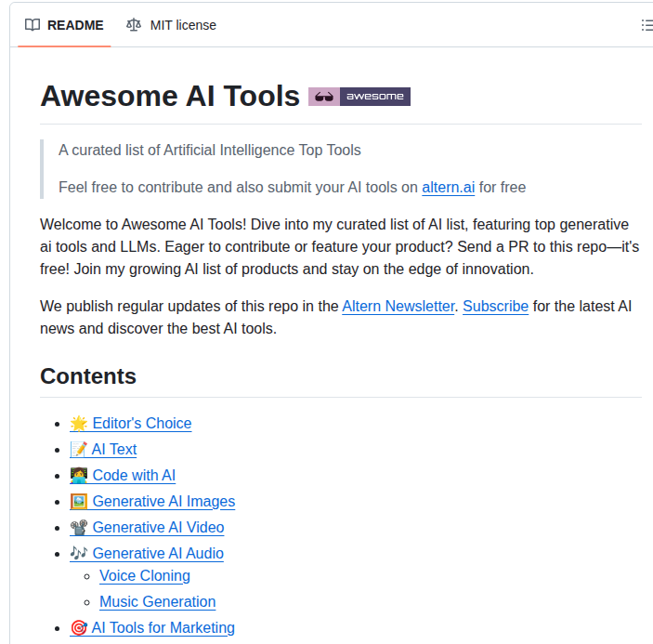Viewport: 653px width, 644px height.
Task: Click the star emoji before Editor's Choice
Action: pos(79,423)
